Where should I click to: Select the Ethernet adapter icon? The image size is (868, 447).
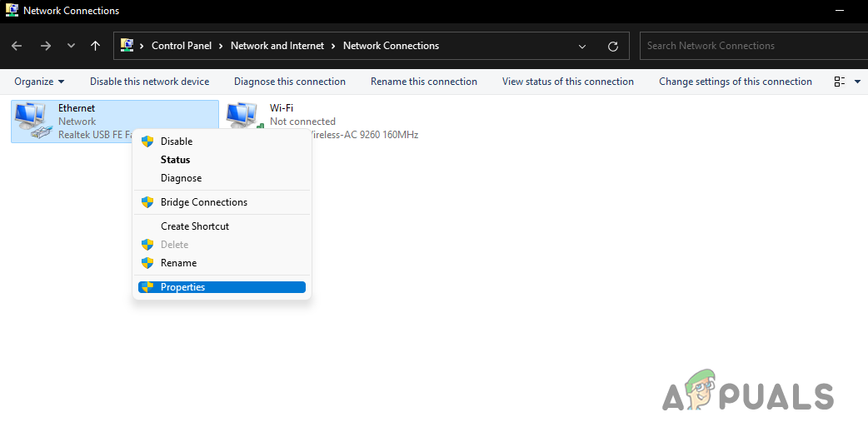(32, 119)
